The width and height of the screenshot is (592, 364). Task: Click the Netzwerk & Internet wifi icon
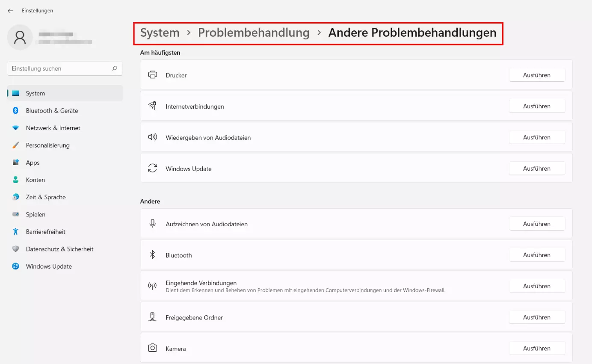click(16, 128)
